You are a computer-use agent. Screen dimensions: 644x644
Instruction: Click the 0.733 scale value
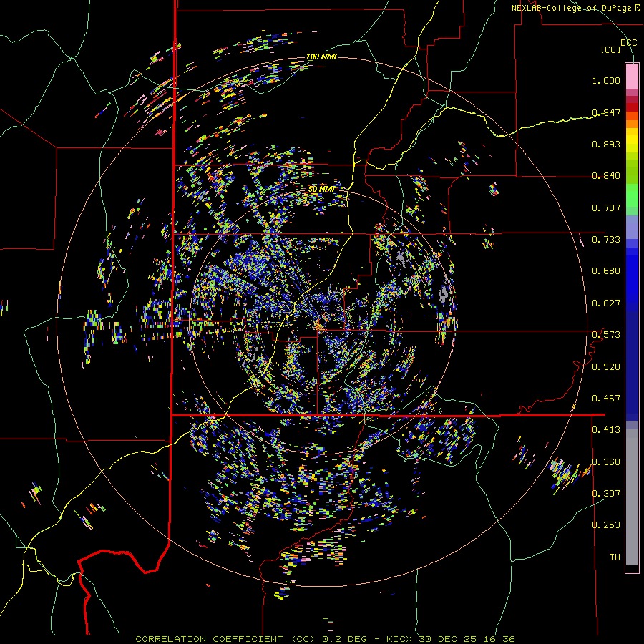pyautogui.click(x=606, y=240)
